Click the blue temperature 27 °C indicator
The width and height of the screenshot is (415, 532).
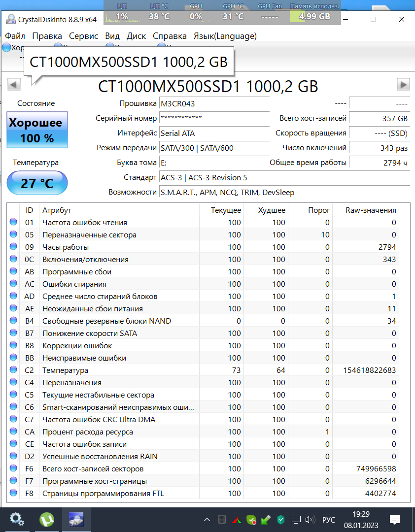[x=37, y=183]
